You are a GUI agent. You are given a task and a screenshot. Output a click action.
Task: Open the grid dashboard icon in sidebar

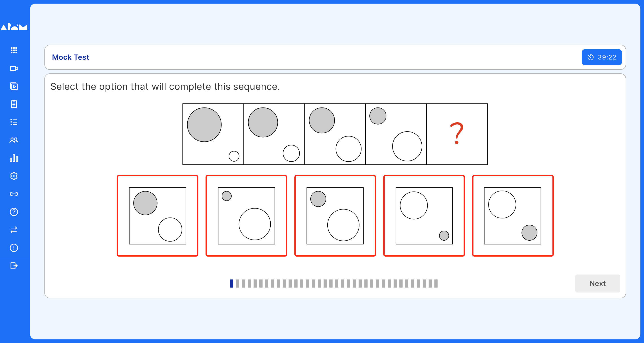click(x=14, y=50)
